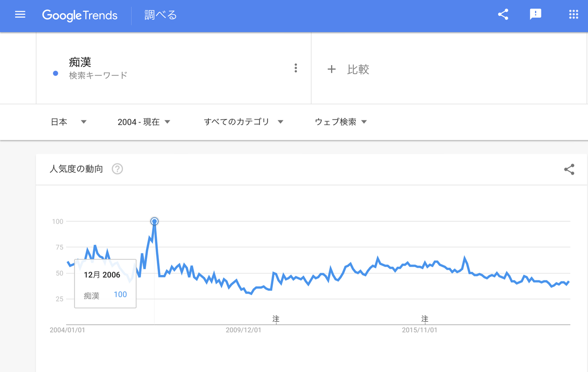588x372 pixels.
Task: Open the feedback icon in the top bar
Action: point(536,15)
